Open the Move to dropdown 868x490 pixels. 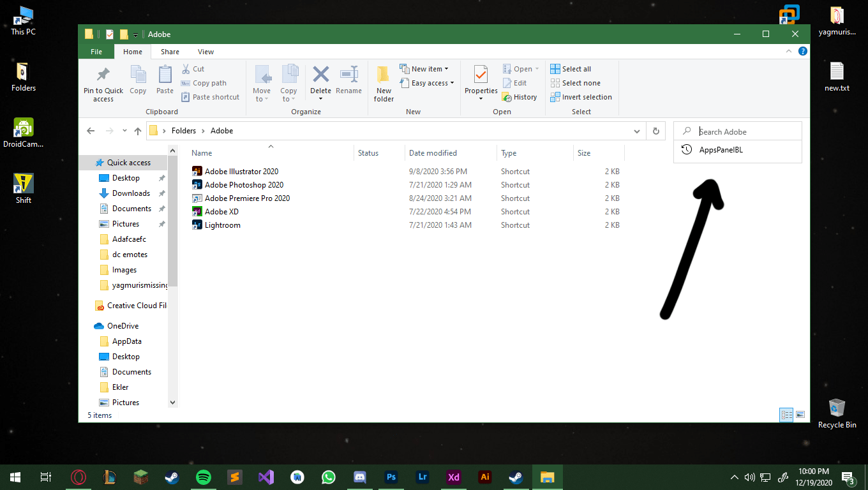(262, 84)
